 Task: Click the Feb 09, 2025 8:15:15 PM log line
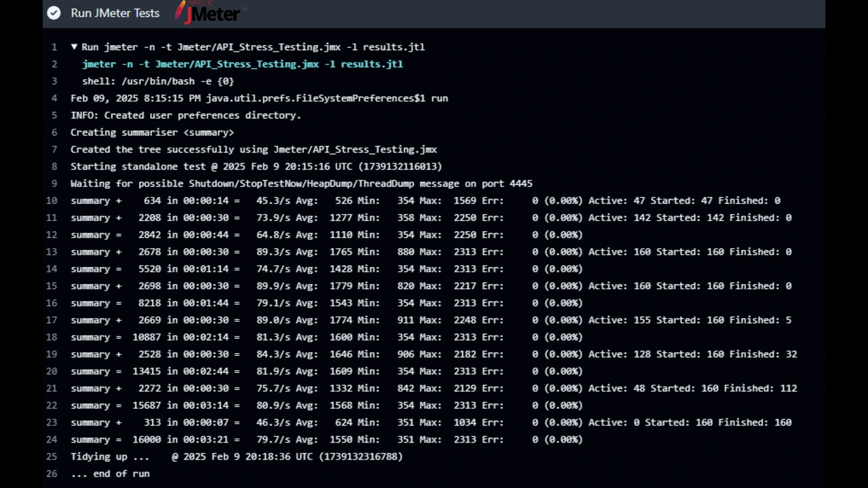[259, 98]
